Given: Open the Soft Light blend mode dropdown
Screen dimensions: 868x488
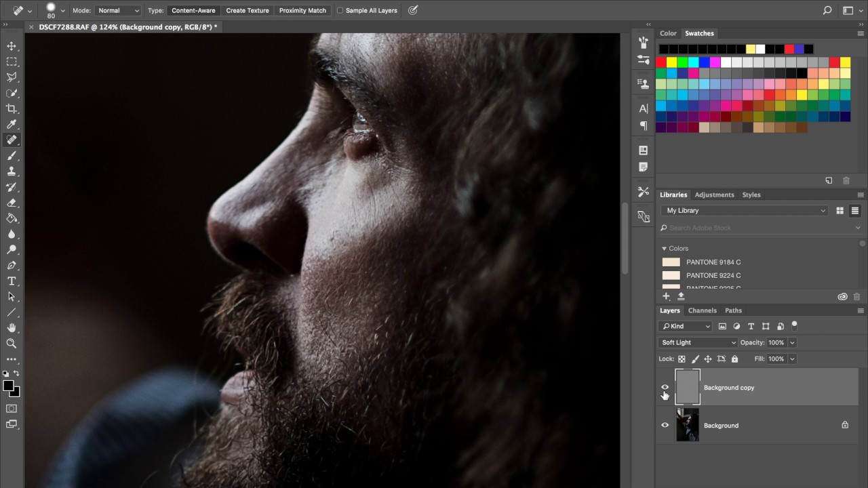Looking at the screenshot, I should pyautogui.click(x=698, y=342).
